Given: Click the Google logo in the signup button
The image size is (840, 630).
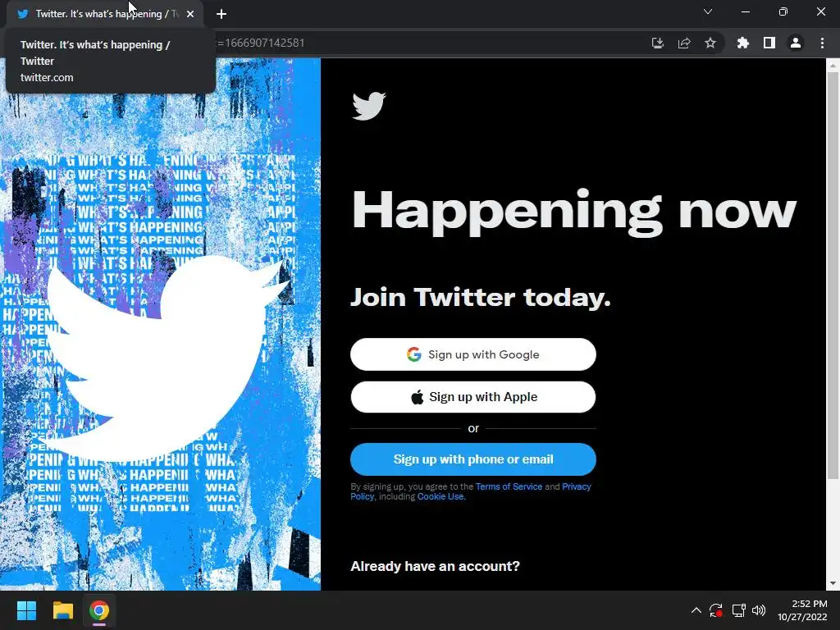Looking at the screenshot, I should [x=413, y=354].
